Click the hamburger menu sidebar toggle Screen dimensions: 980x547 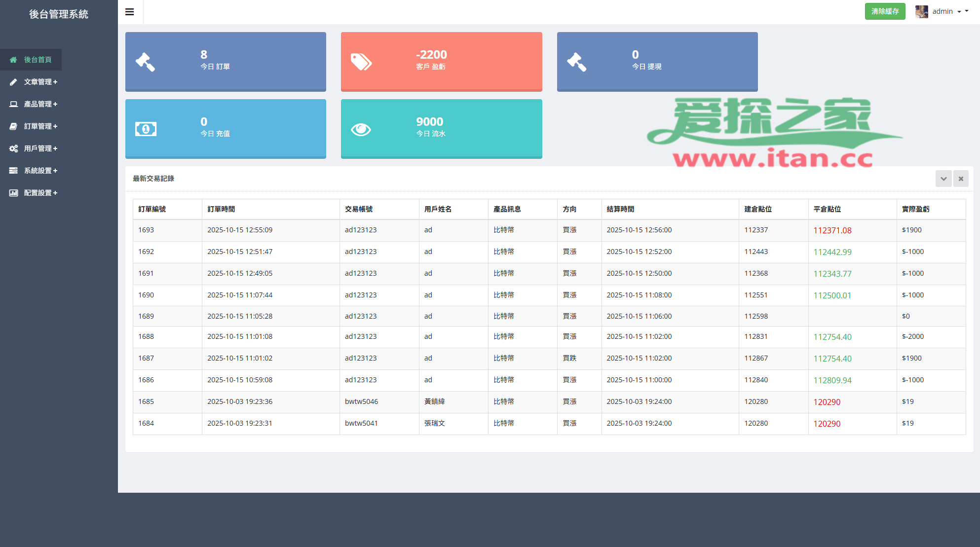click(130, 12)
